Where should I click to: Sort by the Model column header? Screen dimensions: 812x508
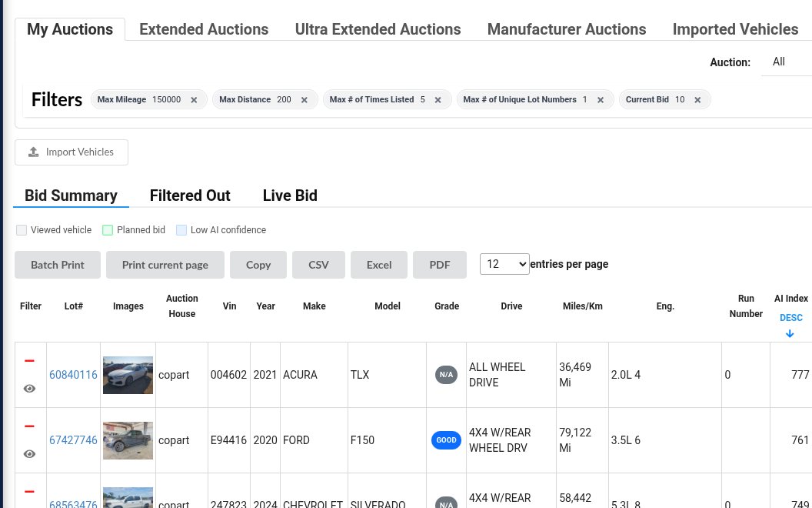(x=388, y=306)
